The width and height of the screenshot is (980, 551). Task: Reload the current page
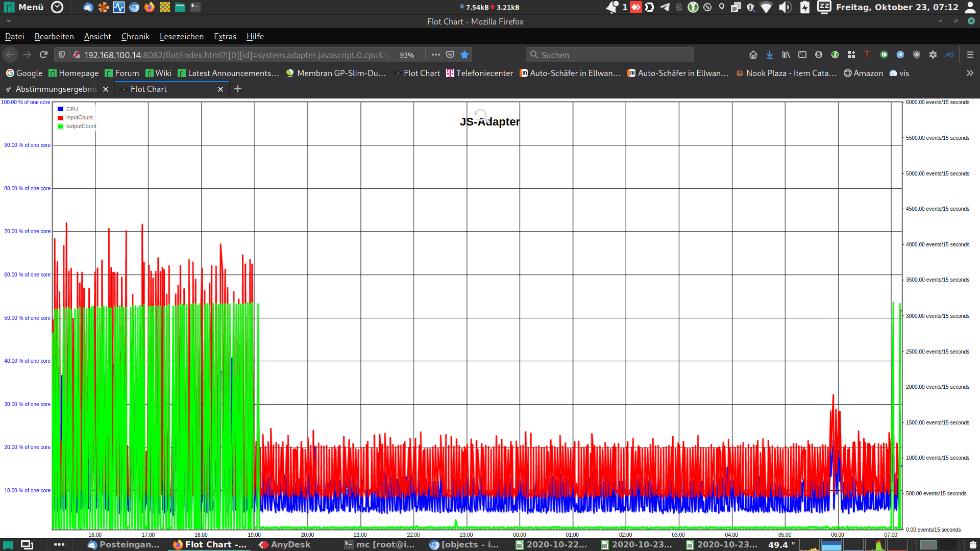click(43, 55)
